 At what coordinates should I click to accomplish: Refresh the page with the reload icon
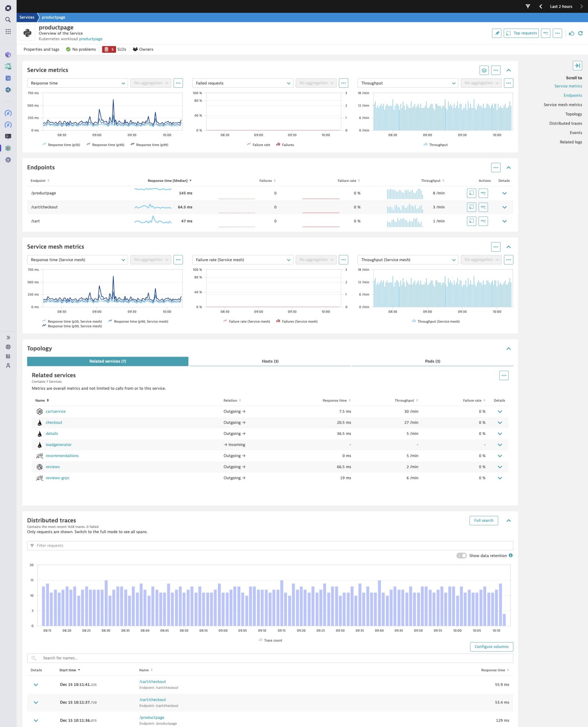tap(580, 33)
